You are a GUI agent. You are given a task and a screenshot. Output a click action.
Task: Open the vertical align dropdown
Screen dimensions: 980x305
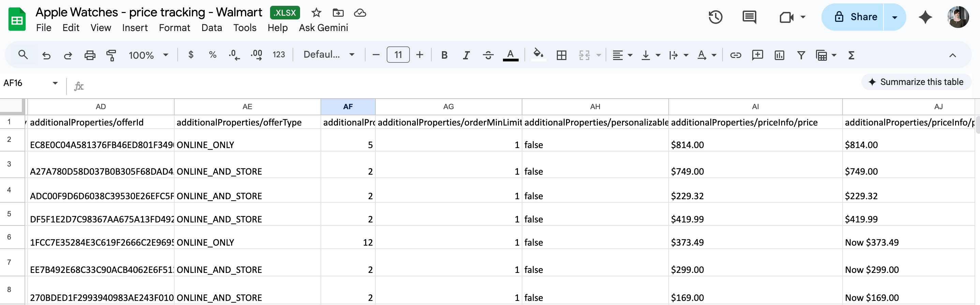click(651, 55)
